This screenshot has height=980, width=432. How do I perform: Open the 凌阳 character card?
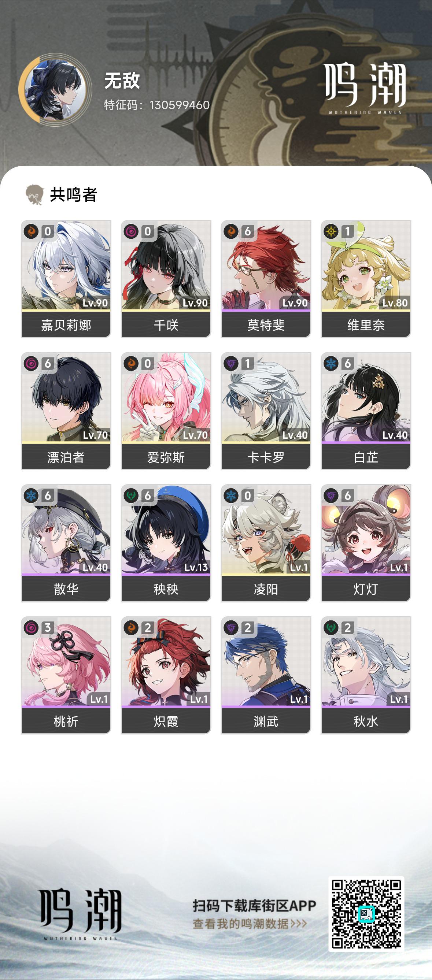[x=266, y=543]
